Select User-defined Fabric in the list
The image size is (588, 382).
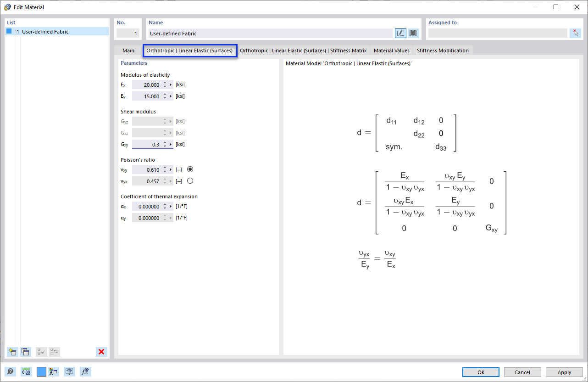click(57, 32)
